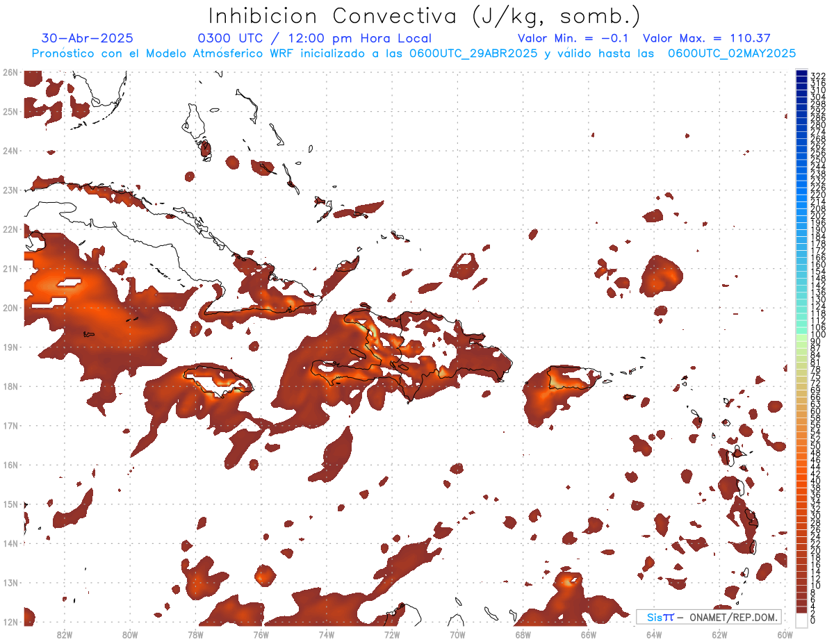Click the 62W longitude label
Image resolution: width=834 pixels, height=644 pixels.
click(x=719, y=634)
